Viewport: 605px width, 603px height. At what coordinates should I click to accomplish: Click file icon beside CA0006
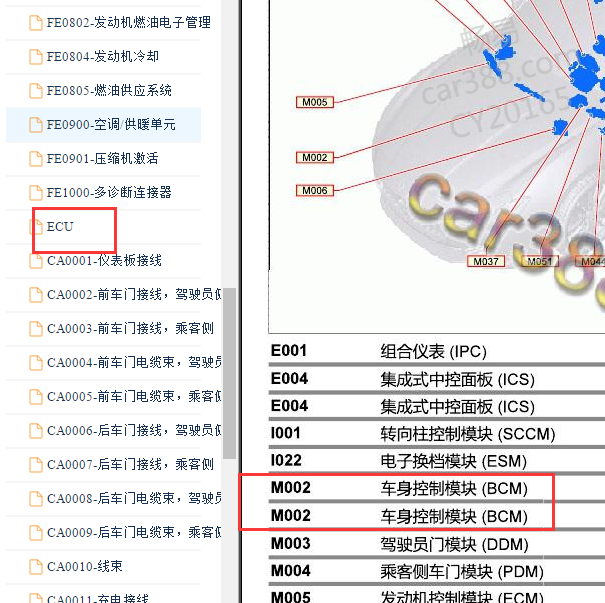tap(36, 430)
